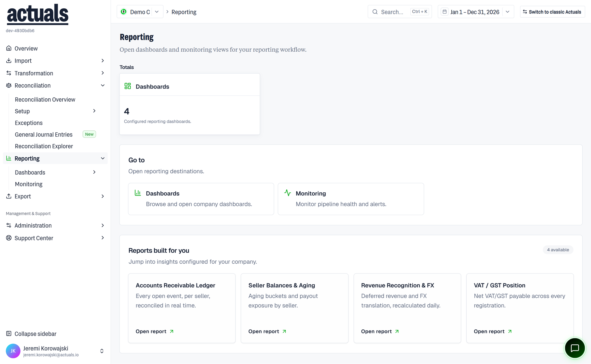This screenshot has width=591, height=364.
Task: Expand the Transformation menu chevron
Action: 103,73
